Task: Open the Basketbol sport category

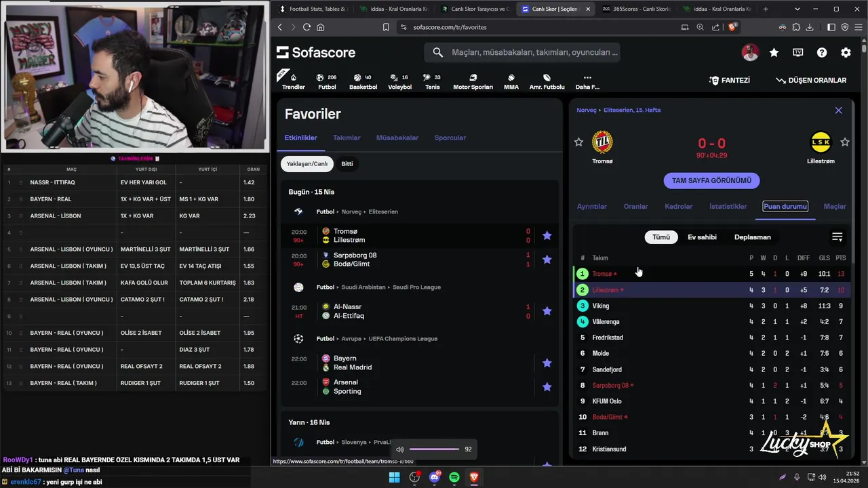Action: (363, 81)
